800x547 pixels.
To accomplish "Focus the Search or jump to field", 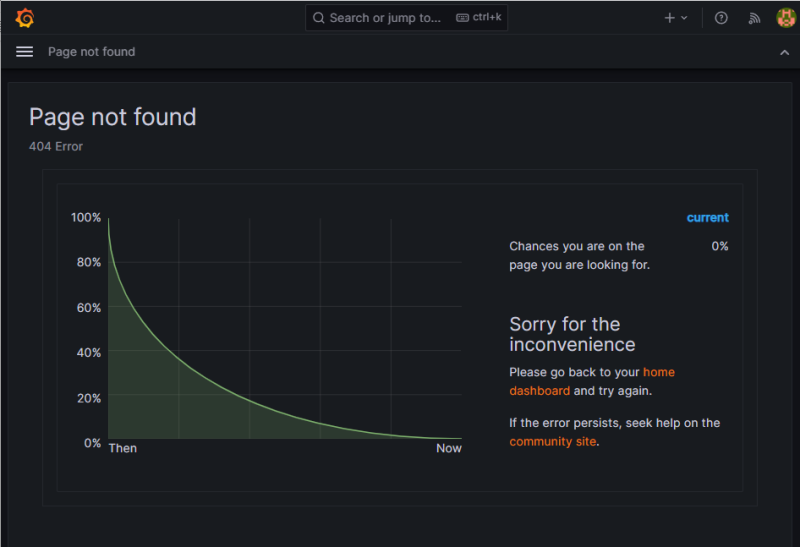I will [385, 18].
